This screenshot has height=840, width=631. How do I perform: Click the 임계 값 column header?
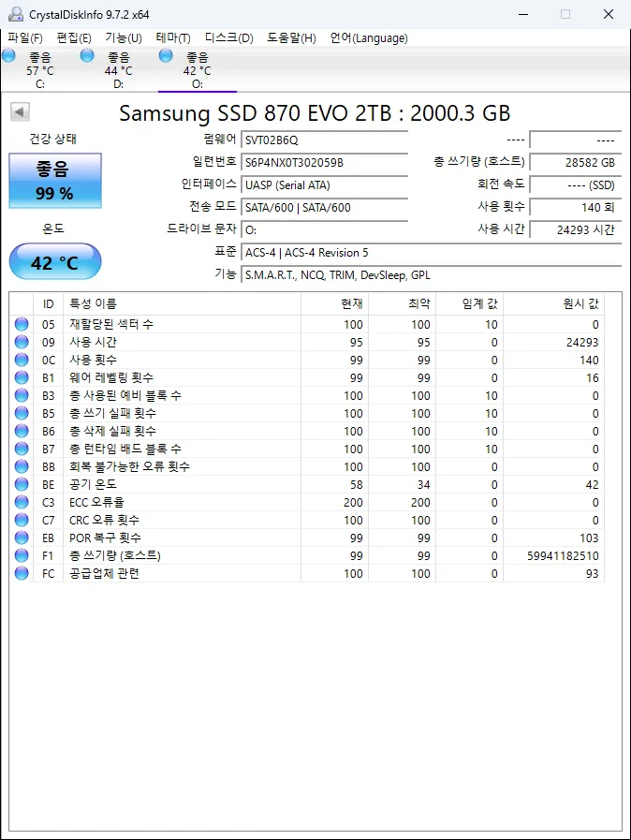click(x=470, y=303)
